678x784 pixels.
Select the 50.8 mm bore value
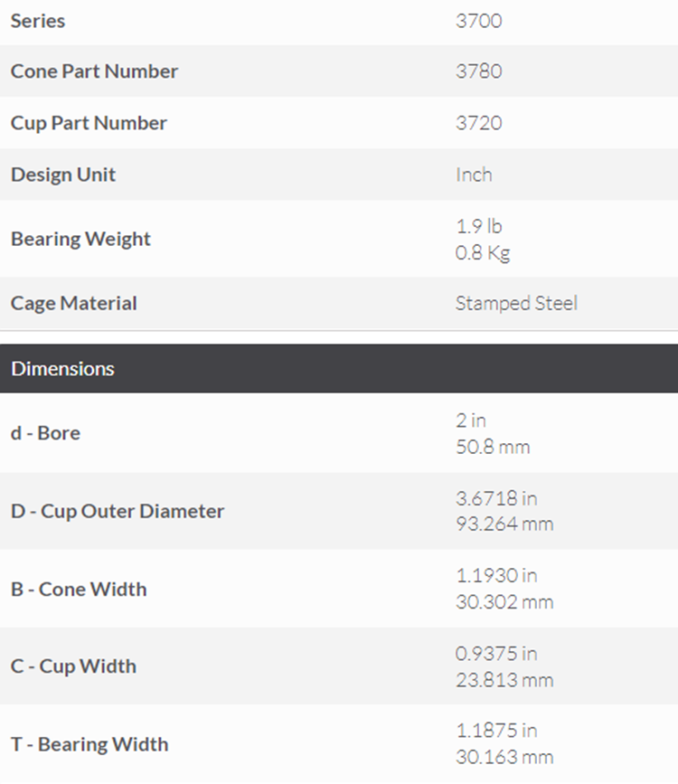[493, 447]
